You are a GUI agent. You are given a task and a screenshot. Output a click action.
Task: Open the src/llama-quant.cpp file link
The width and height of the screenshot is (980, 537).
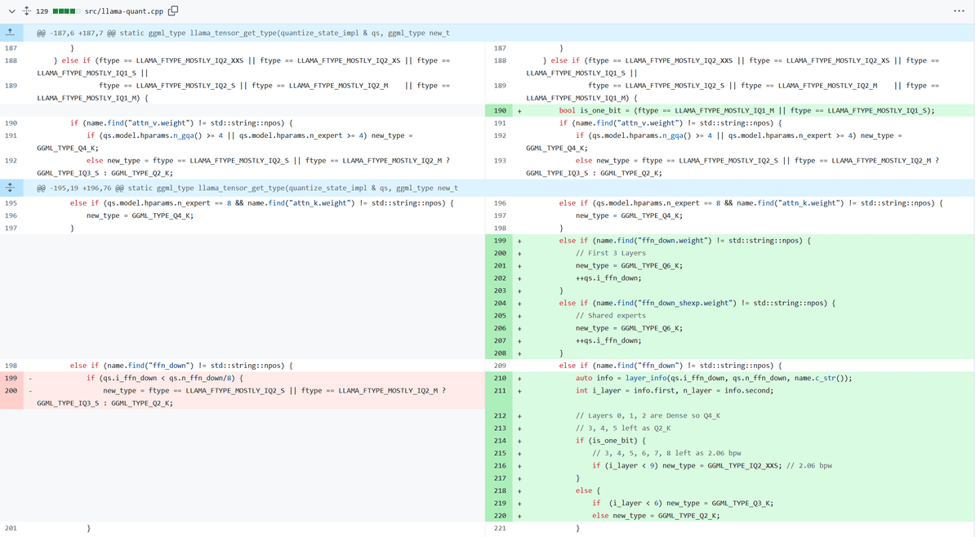click(124, 11)
